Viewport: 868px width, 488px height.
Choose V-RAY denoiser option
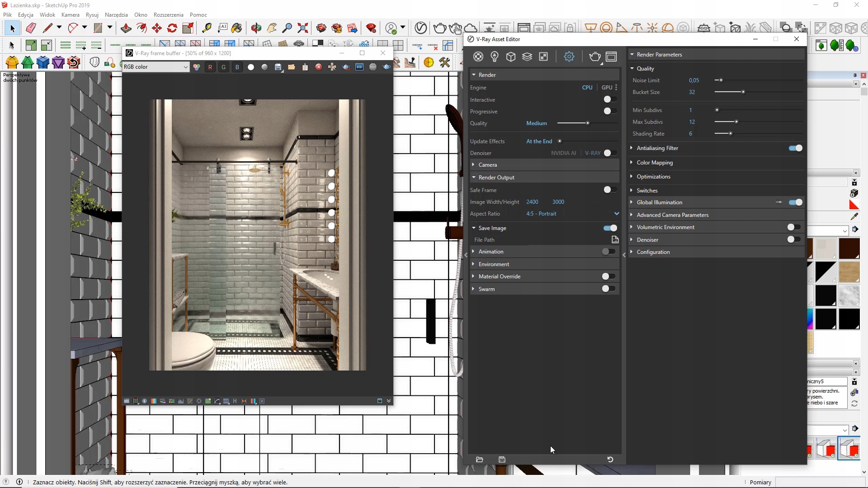pos(593,153)
